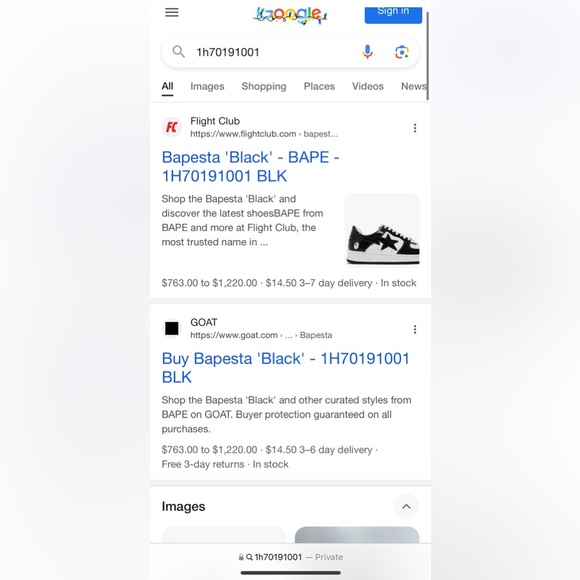Select the Videos tab

coord(368,86)
